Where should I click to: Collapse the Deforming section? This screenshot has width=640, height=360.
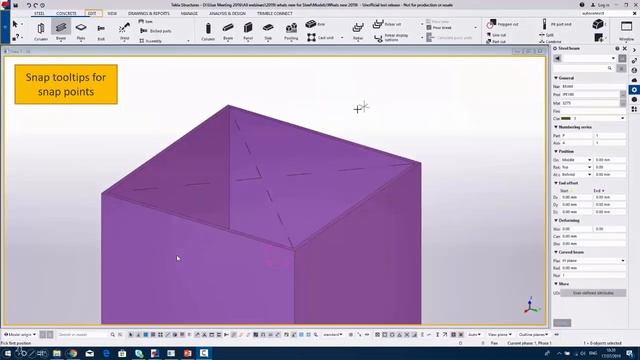point(556,220)
